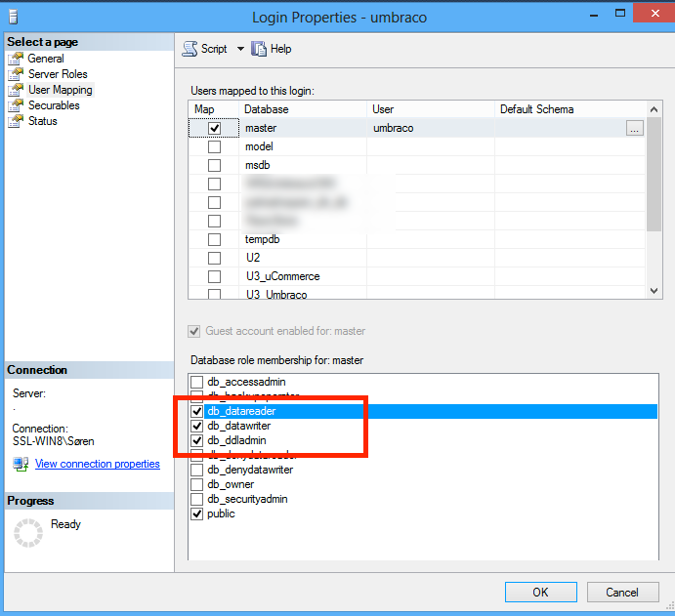Enable the db_owner role checkbox
Viewport: 675px width, 616px height.
click(x=196, y=484)
